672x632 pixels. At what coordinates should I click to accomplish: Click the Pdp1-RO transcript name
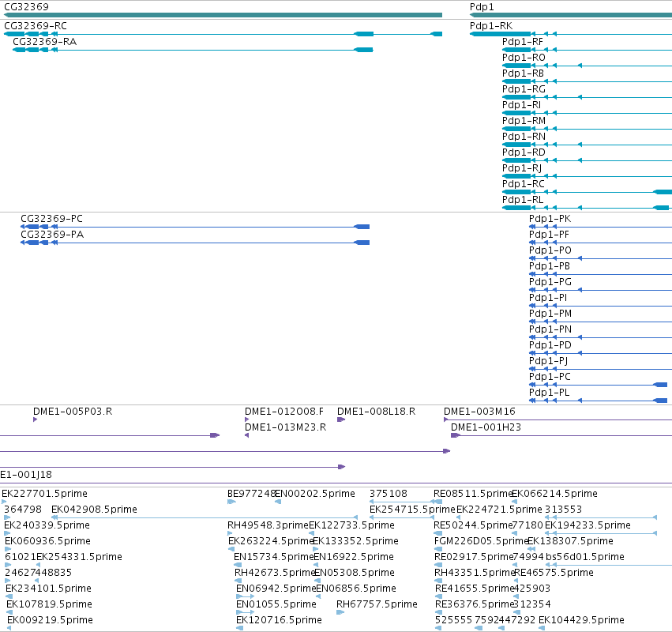pos(524,58)
